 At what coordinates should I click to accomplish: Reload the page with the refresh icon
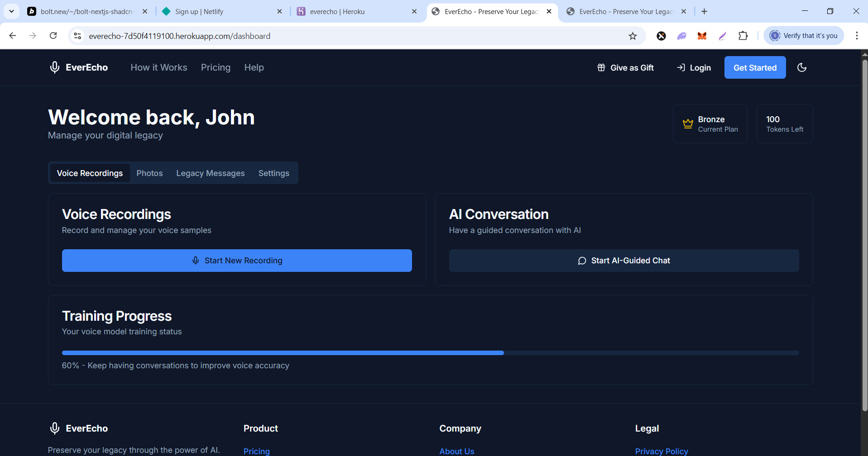[53, 36]
